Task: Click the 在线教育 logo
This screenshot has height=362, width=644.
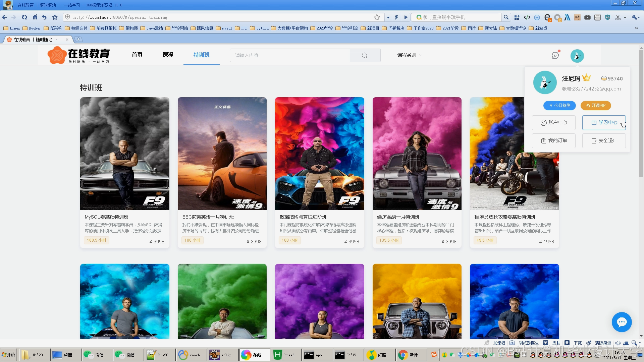Action: (x=78, y=55)
